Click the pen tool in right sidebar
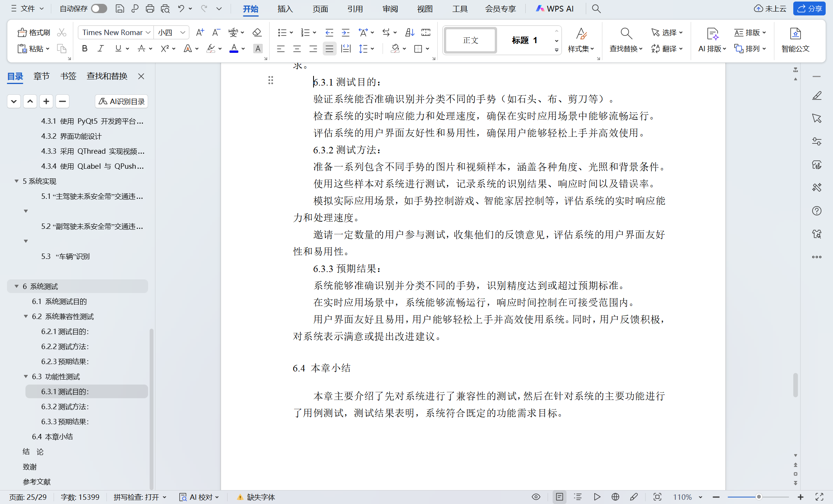The height and width of the screenshot is (504, 833). (x=817, y=96)
